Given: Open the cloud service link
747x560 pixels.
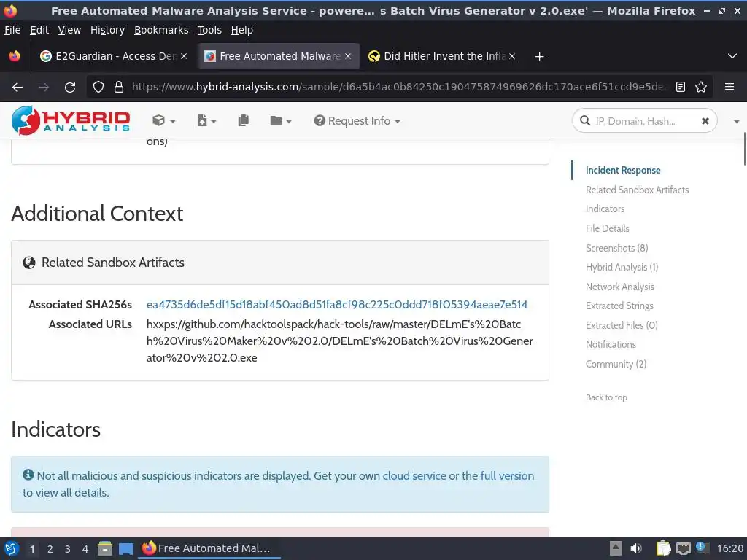Looking at the screenshot, I should [x=414, y=475].
